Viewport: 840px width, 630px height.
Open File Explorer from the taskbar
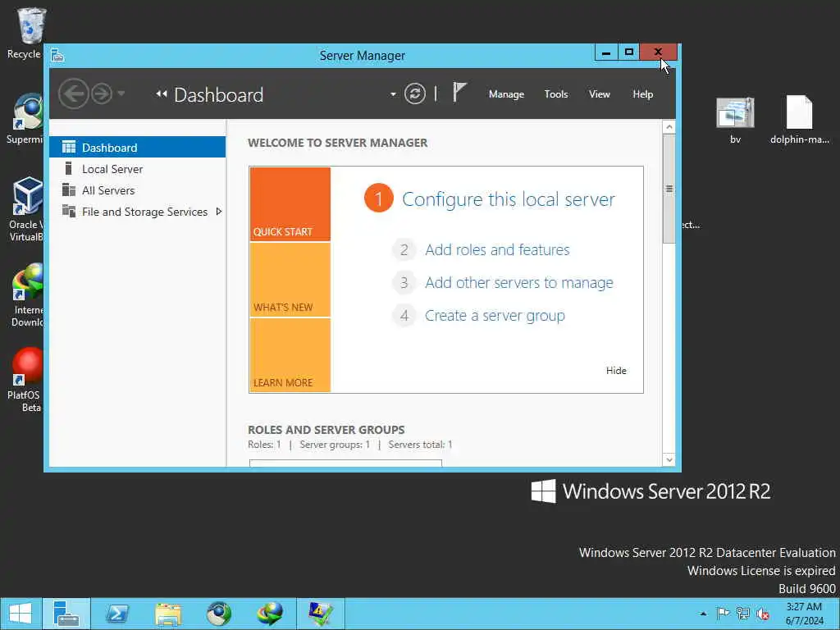coord(168,614)
